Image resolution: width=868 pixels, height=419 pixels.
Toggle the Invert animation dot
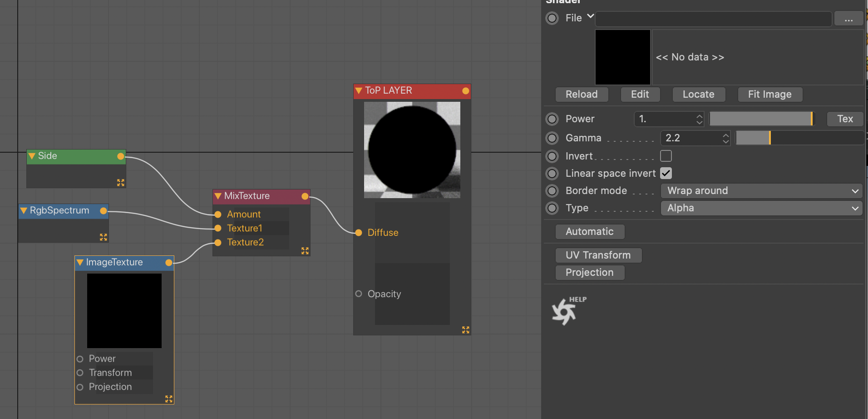(552, 156)
